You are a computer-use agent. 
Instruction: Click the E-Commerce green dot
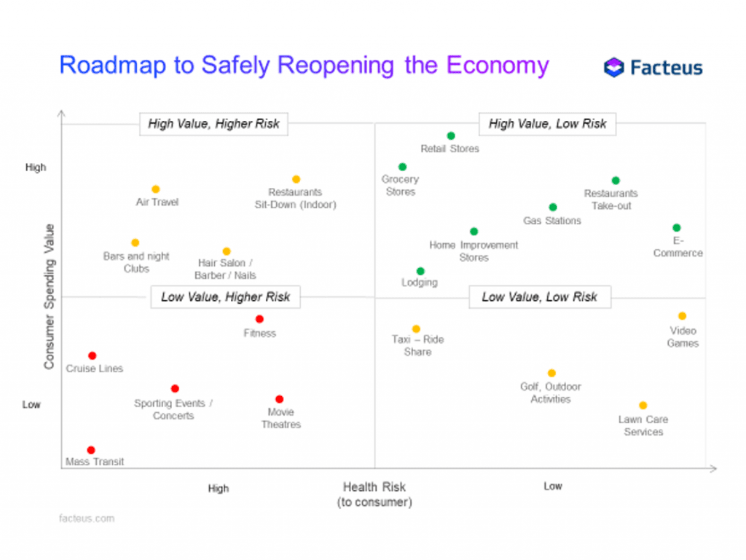click(x=676, y=228)
